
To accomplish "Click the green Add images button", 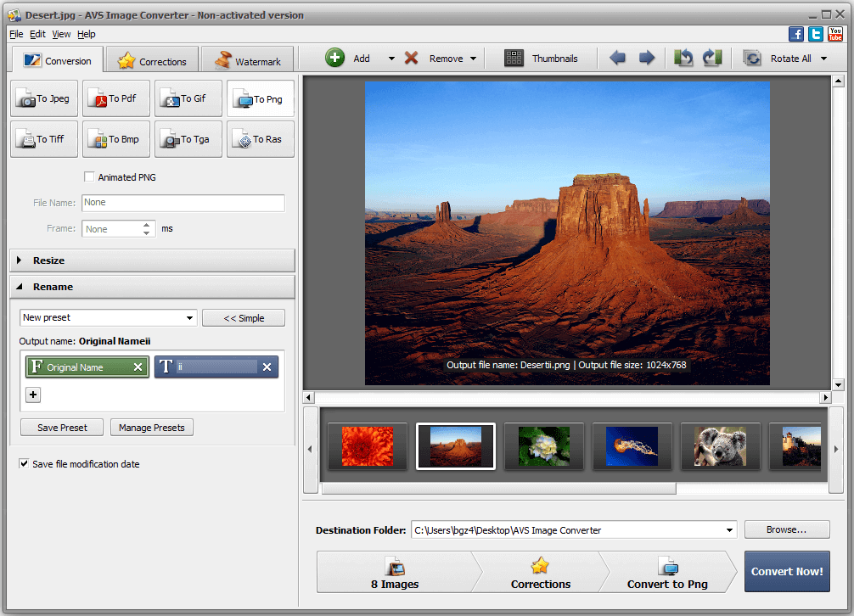I will [x=335, y=58].
